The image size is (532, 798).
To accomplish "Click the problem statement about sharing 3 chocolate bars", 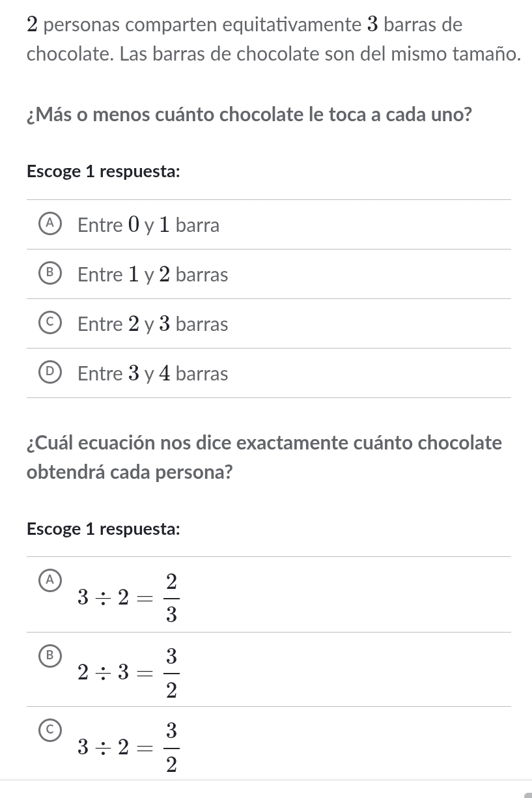I will (x=273, y=39).
